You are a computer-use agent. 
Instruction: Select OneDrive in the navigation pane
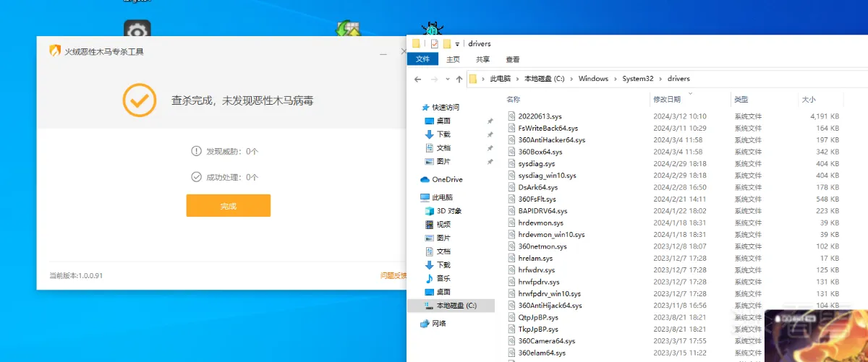click(x=447, y=179)
